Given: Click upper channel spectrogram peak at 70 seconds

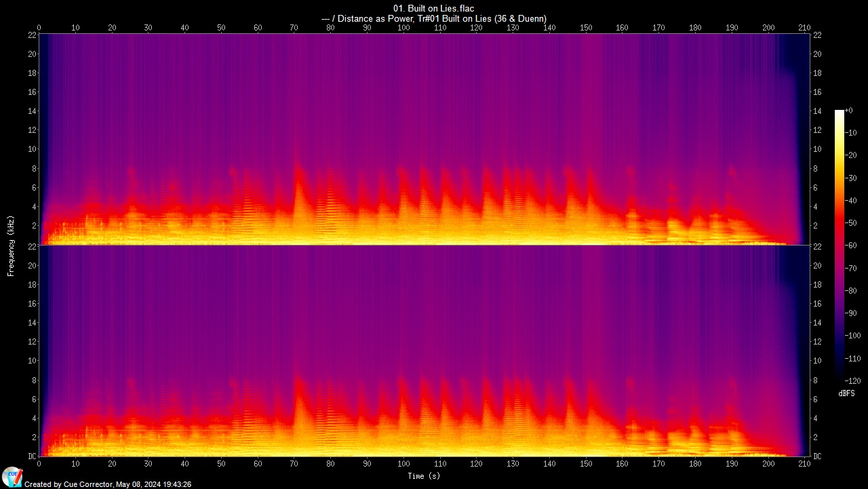Looking at the screenshot, I should (296, 183).
